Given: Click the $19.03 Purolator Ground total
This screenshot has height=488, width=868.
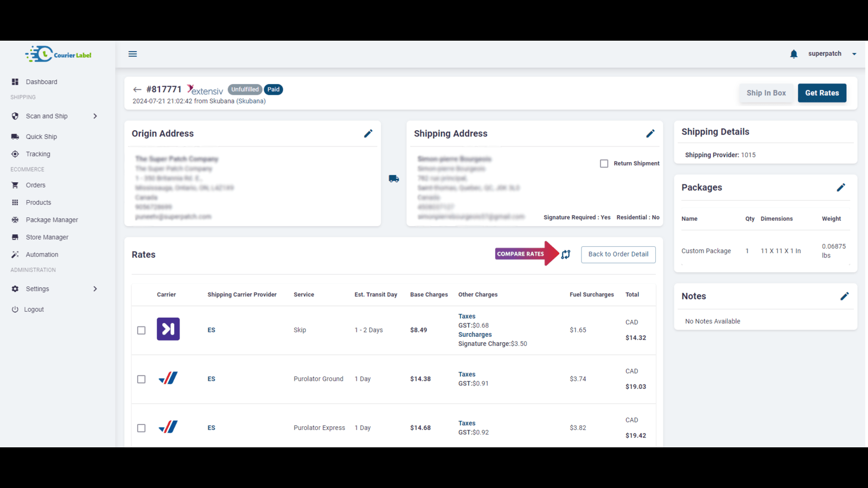Looking at the screenshot, I should (636, 387).
